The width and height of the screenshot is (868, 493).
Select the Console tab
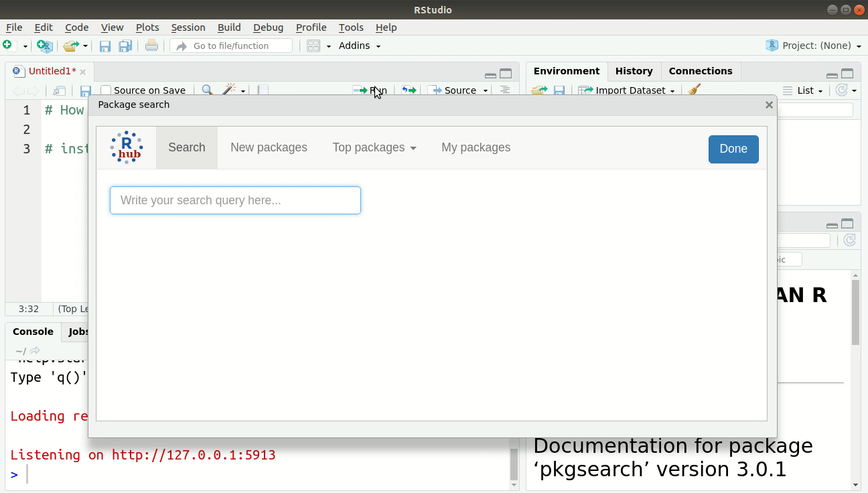[x=33, y=332]
